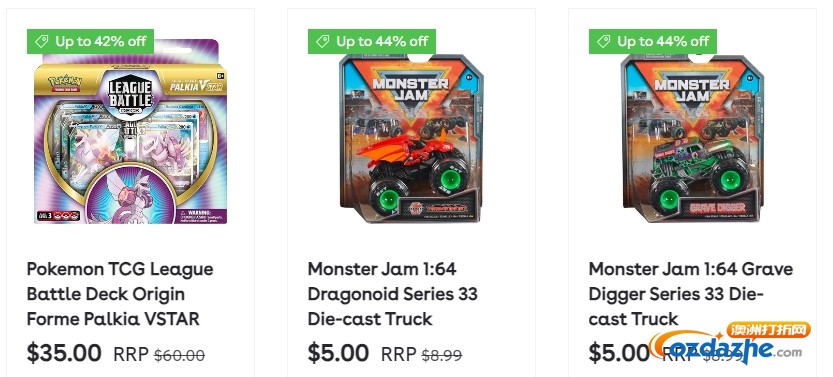Image resolution: width=833 pixels, height=377 pixels.
Task: Click the $5.00 price of the Grave Digger truck
Action: pos(619,353)
